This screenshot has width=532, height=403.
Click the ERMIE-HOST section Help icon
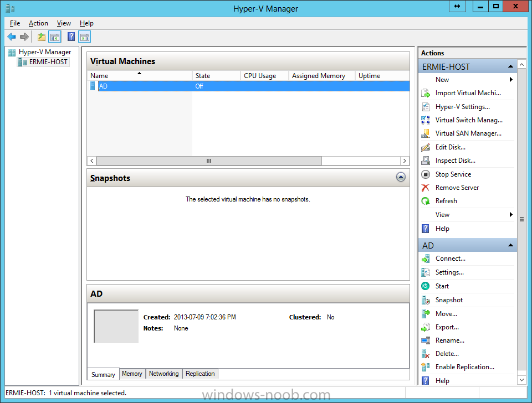tap(426, 229)
